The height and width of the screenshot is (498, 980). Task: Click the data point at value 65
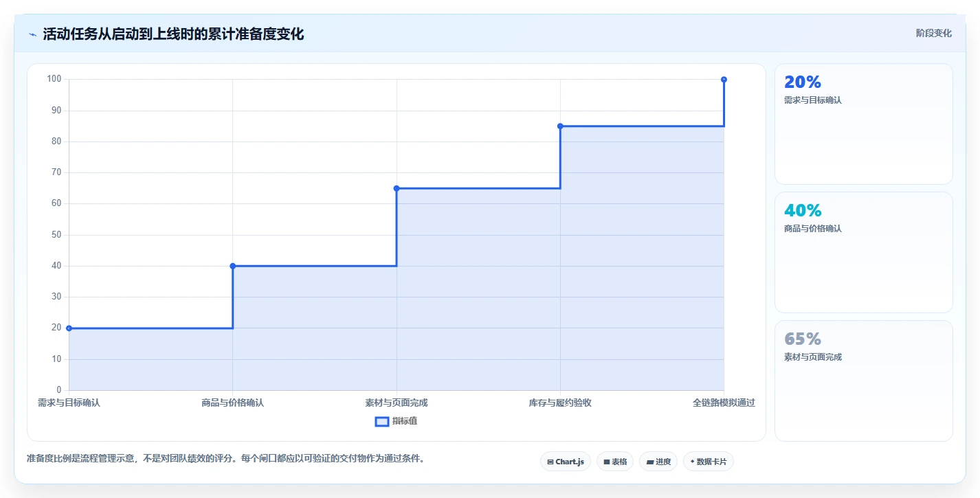pos(397,188)
